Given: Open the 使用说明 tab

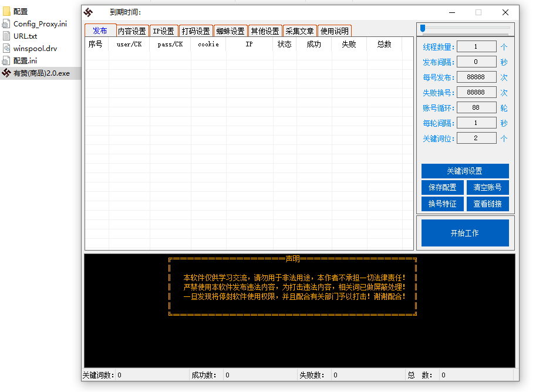Looking at the screenshot, I should point(334,30).
